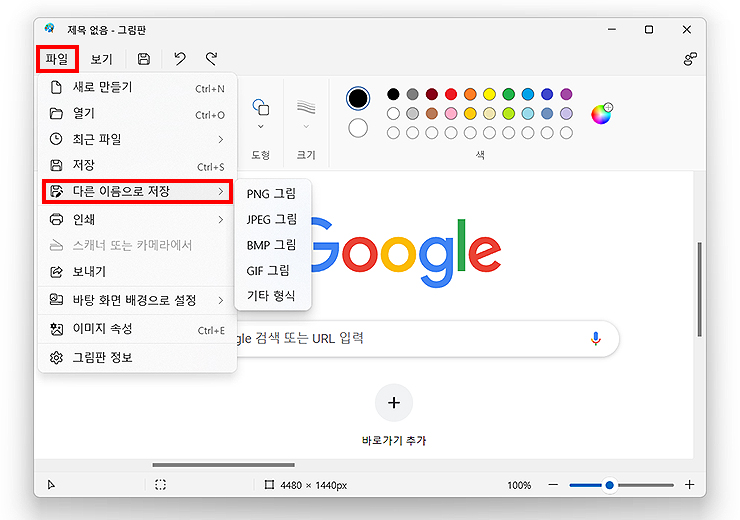Screen dimensions: 740x520
Task: Expand the 최근 파일 submenu
Action: pyautogui.click(x=137, y=139)
